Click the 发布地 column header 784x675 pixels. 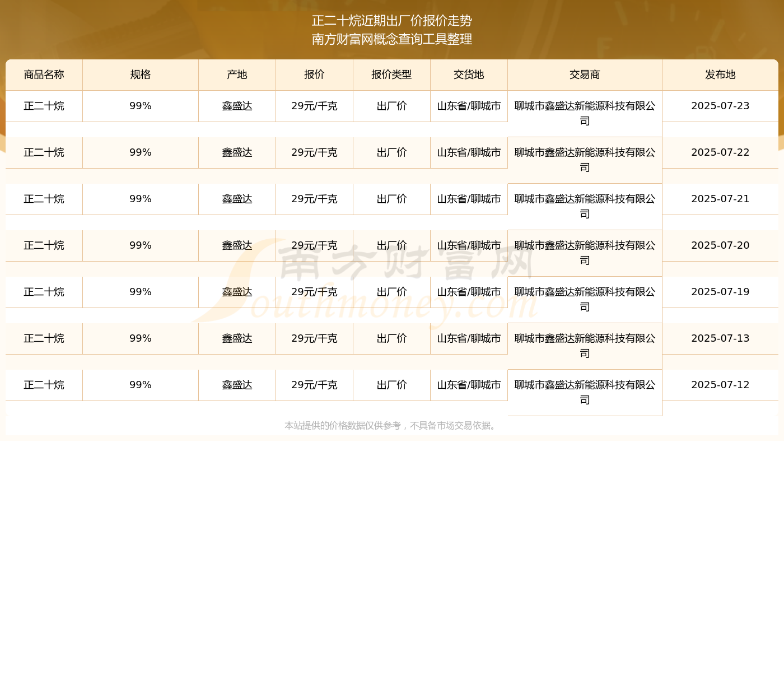[721, 75]
